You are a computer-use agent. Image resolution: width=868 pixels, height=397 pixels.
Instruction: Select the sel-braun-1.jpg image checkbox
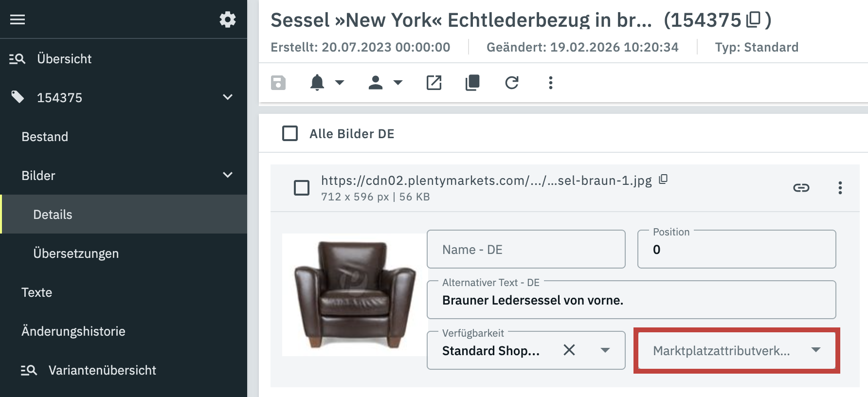302,188
